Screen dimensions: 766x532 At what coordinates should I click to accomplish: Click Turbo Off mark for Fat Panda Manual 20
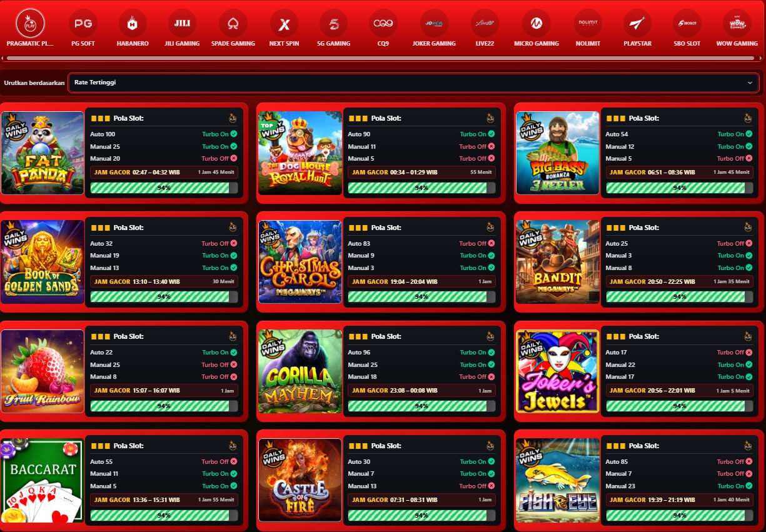point(234,158)
